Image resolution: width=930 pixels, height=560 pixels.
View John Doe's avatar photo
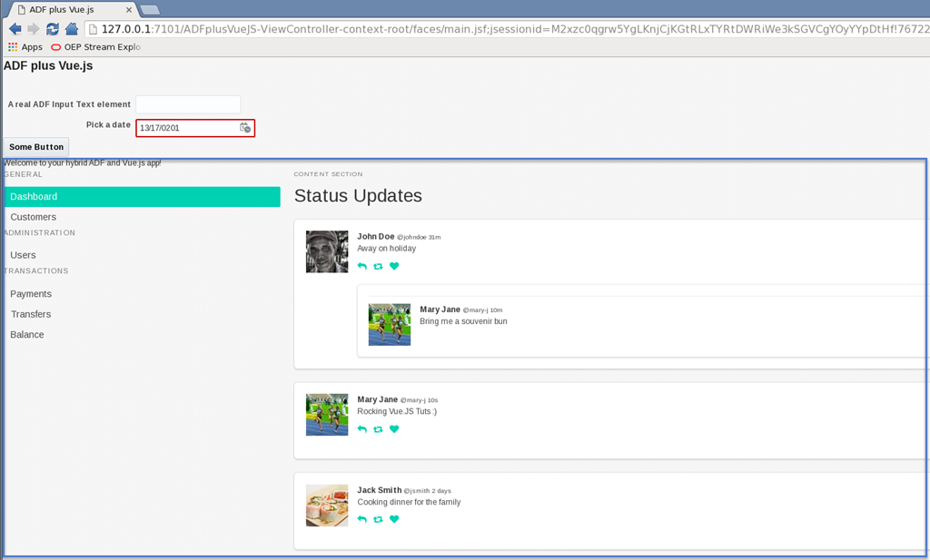click(327, 251)
